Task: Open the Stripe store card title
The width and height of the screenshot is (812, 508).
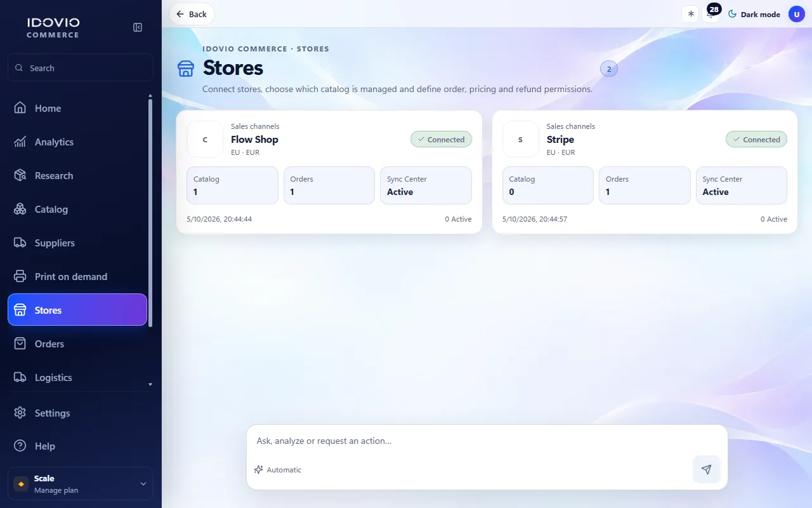Action: (x=560, y=139)
